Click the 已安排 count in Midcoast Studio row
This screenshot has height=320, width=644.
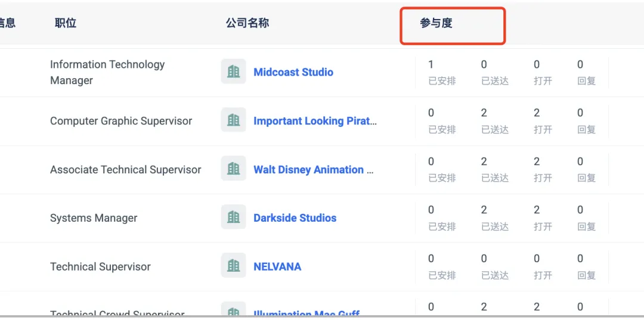432,65
